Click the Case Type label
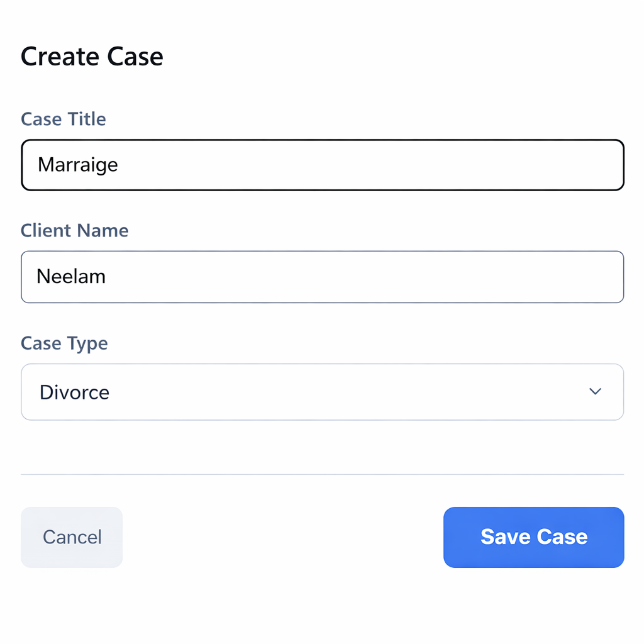The image size is (644, 644). click(64, 343)
